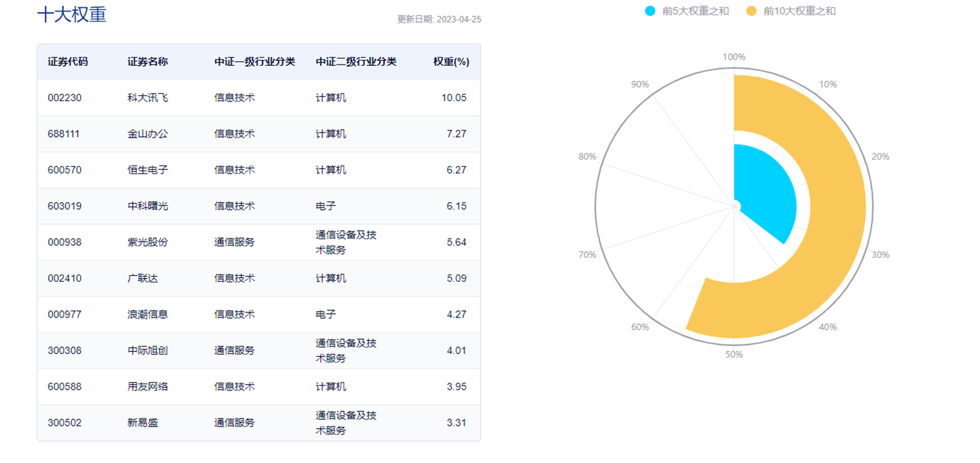Click the 中证二级行业分类 column header

(x=356, y=62)
